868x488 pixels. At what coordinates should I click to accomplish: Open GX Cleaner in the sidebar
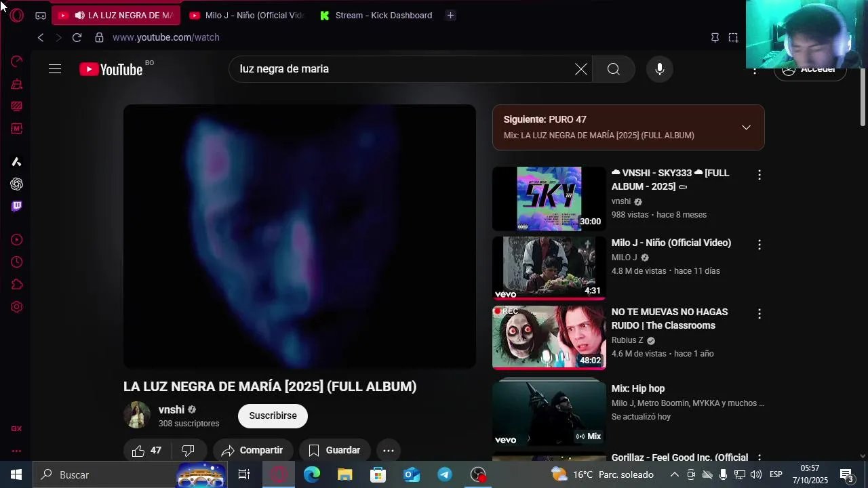(x=17, y=84)
